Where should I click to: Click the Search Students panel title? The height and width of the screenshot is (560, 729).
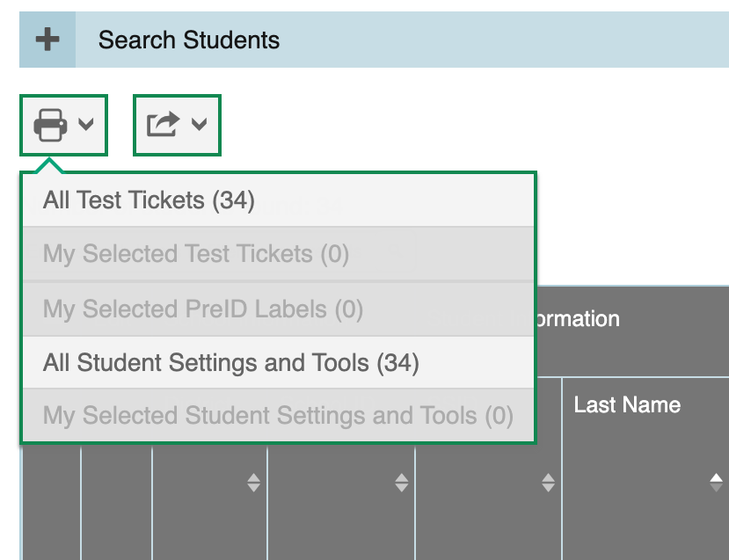click(x=189, y=40)
